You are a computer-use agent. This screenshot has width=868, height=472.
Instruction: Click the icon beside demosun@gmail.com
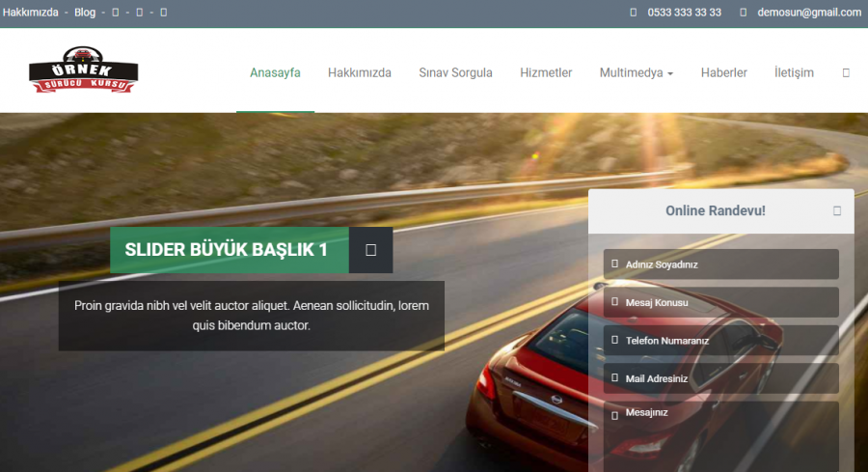click(x=744, y=13)
